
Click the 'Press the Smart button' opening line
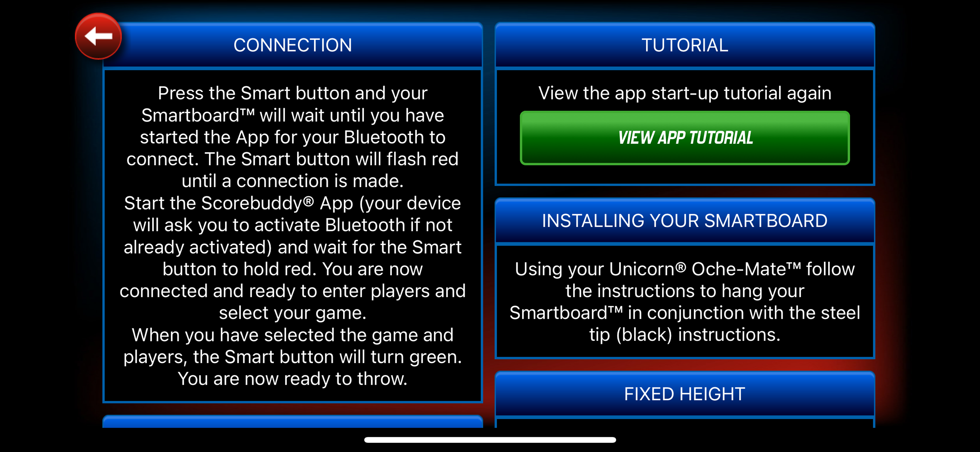[x=293, y=93]
